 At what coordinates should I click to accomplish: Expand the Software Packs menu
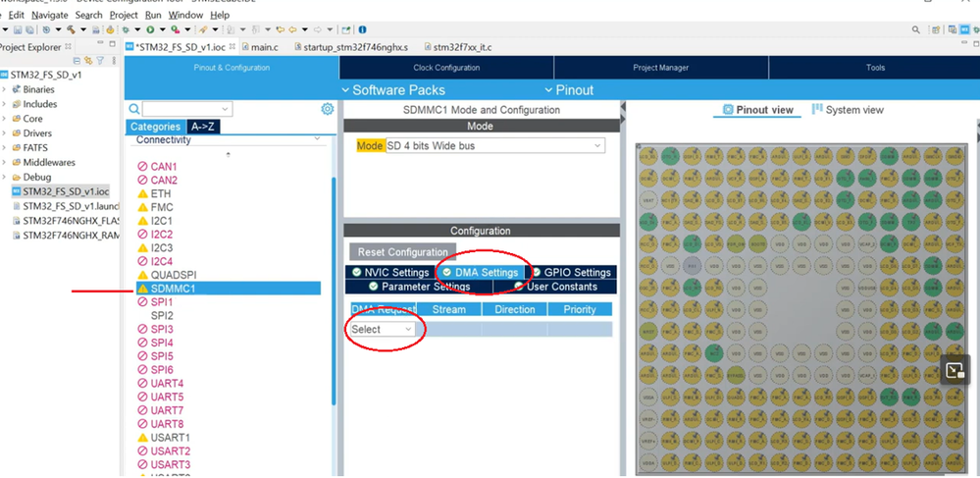393,90
